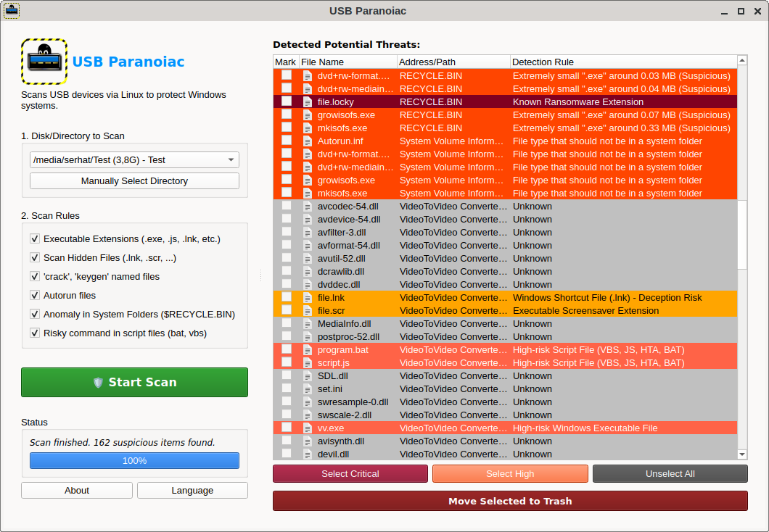Mark the file.lnk row checkbox
Viewport: 769px width, 532px height.
point(287,298)
